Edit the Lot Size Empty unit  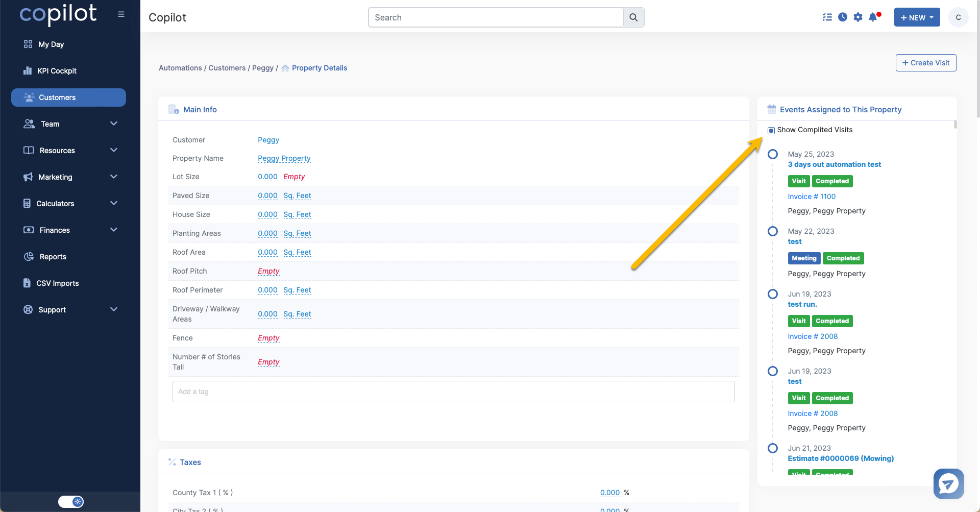coord(294,177)
